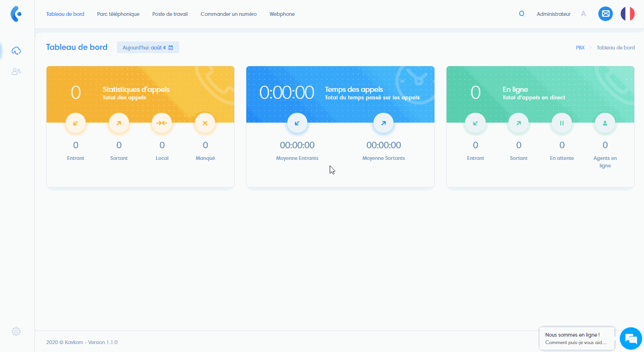Open the live chat bubble button
644x352 pixels.
(630, 338)
